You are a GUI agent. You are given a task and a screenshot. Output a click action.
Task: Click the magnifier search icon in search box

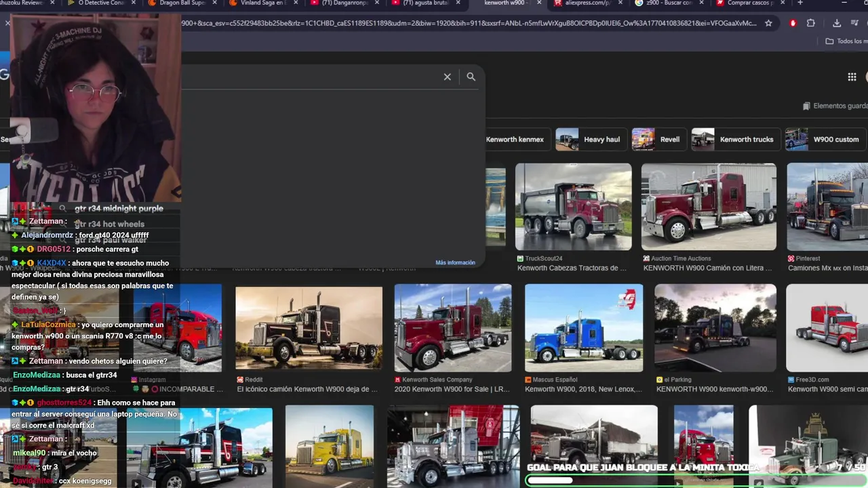471,77
